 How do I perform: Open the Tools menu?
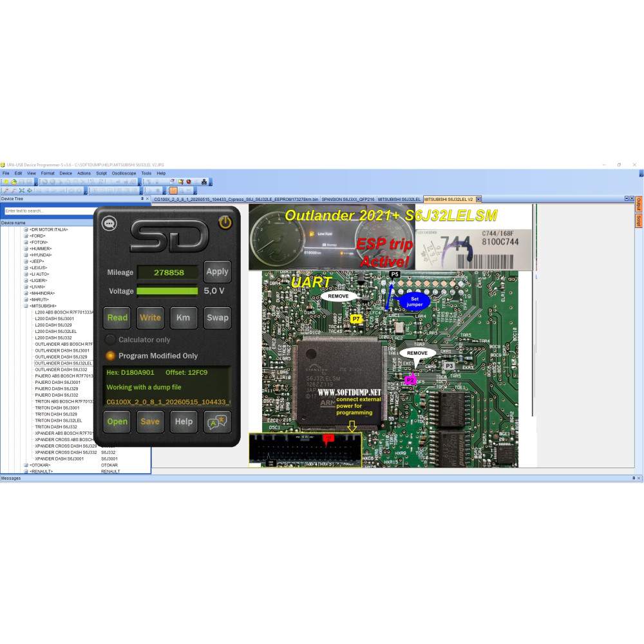[146, 173]
